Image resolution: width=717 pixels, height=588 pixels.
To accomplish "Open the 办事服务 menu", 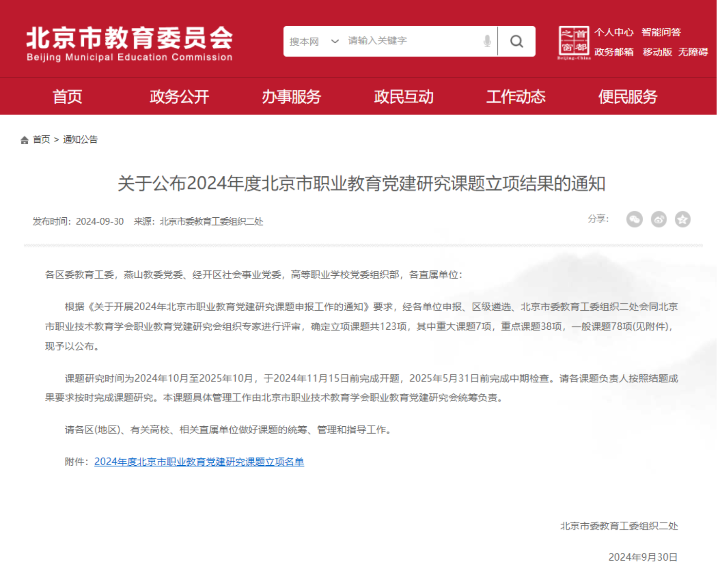I will click(291, 97).
